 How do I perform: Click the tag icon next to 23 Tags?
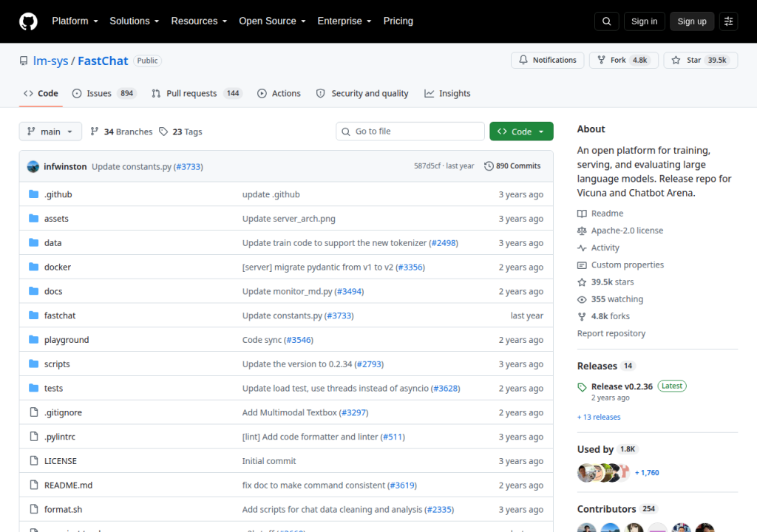163,132
